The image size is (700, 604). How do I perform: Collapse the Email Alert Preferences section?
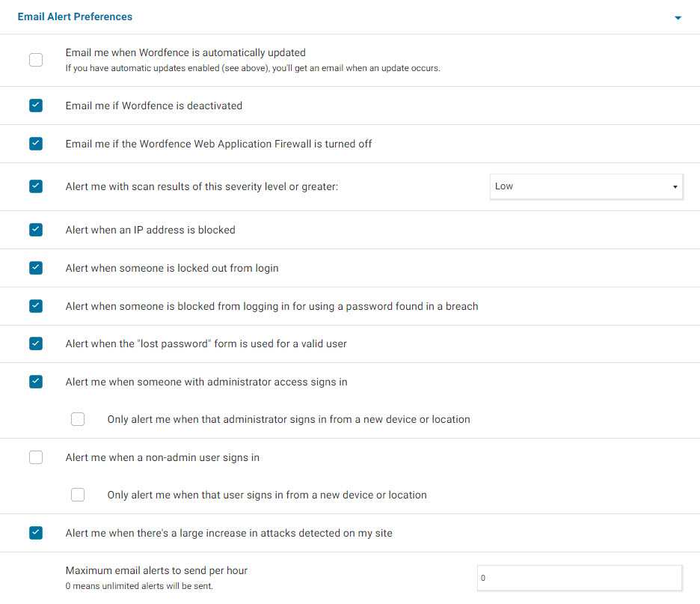pos(678,16)
